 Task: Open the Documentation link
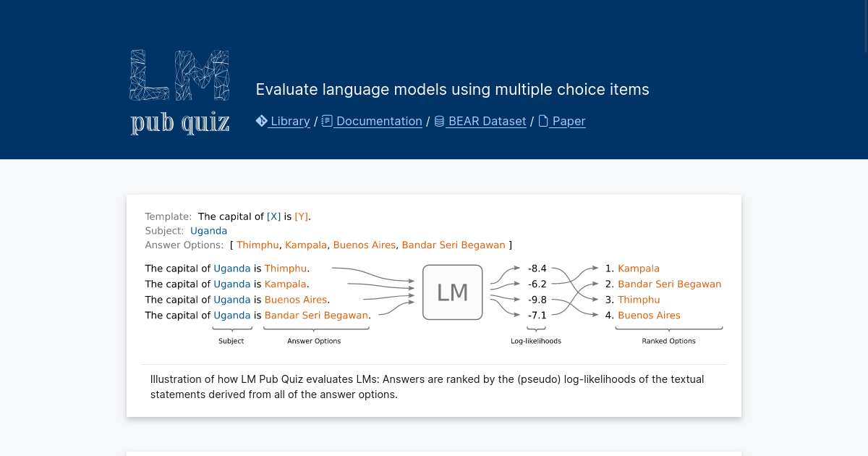(x=379, y=121)
